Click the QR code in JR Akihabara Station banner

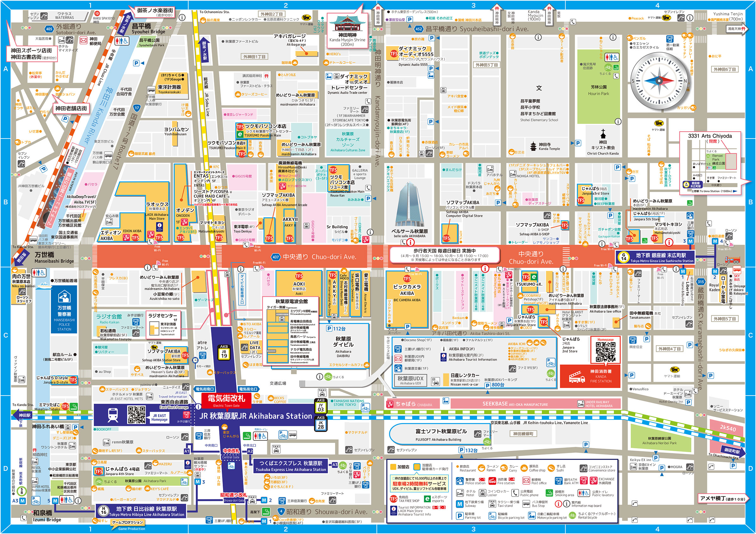point(137,414)
